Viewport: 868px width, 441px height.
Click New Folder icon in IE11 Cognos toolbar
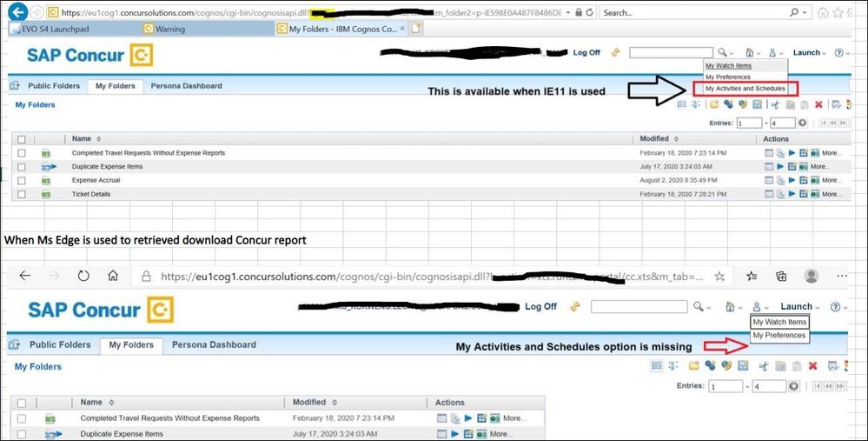pyautogui.click(x=714, y=104)
